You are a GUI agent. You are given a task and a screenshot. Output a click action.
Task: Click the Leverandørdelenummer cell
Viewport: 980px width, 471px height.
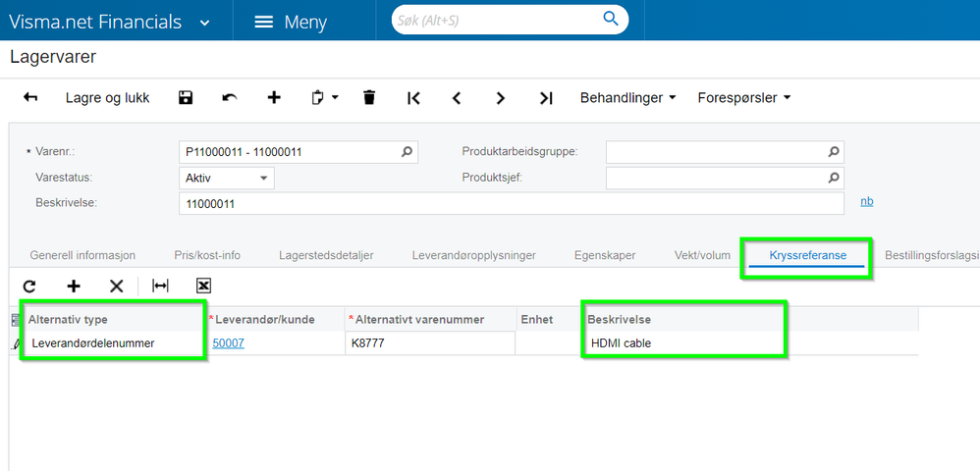[x=113, y=342]
